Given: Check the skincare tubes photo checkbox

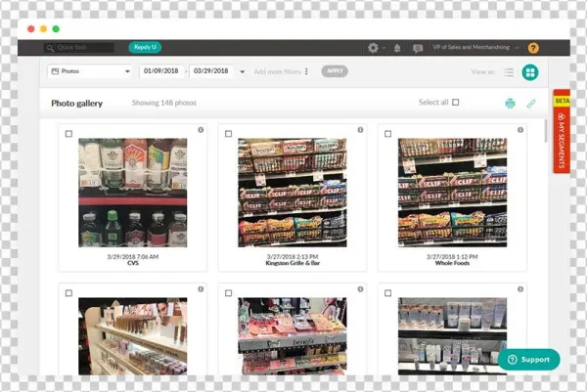Looking at the screenshot, I should [387, 293].
